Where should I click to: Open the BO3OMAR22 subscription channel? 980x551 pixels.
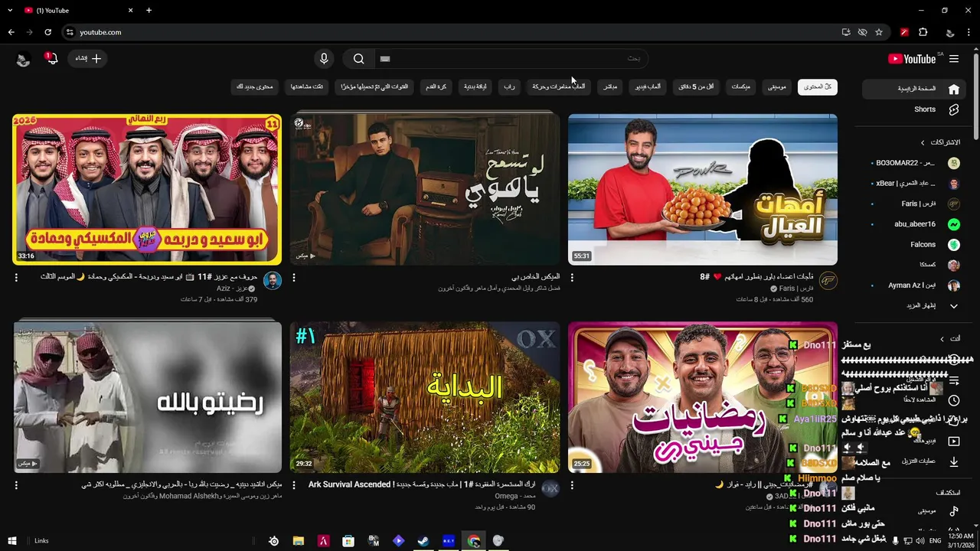tap(914, 163)
